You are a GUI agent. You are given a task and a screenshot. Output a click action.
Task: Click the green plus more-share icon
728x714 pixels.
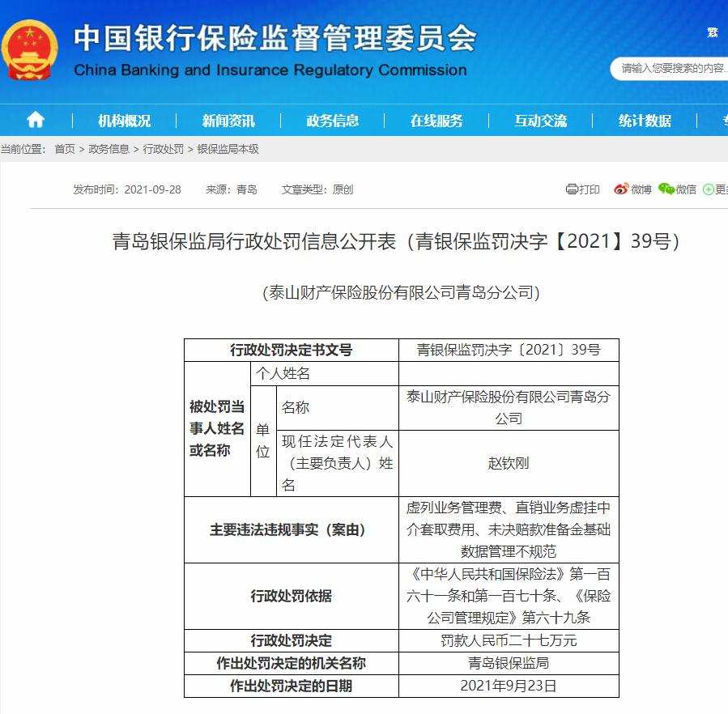[708, 189]
